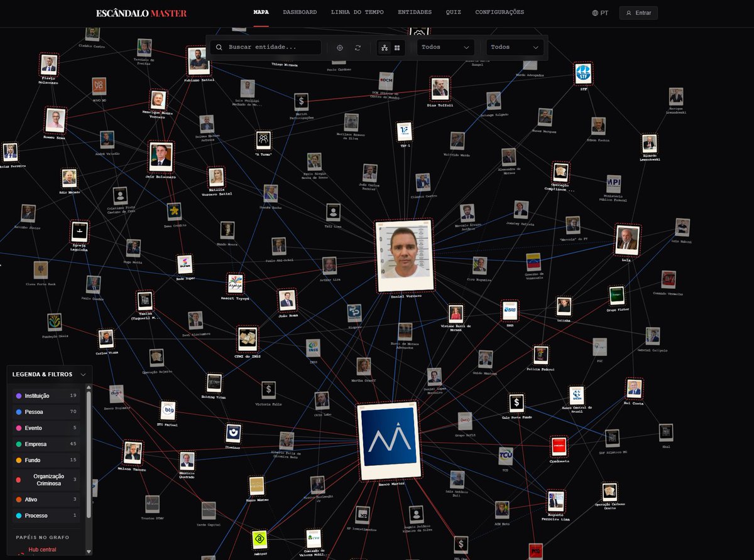Click the Hub central role entry

42,550
